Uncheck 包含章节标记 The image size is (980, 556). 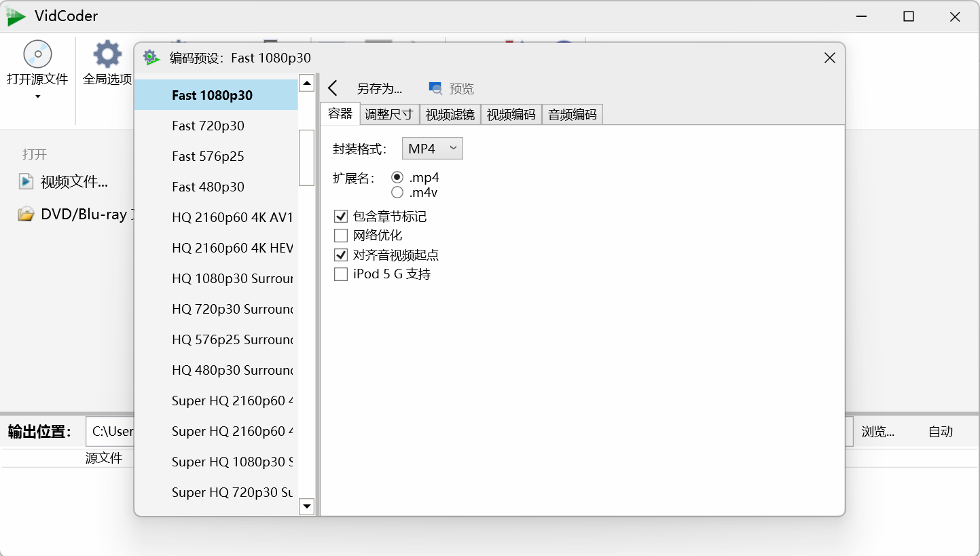click(341, 216)
